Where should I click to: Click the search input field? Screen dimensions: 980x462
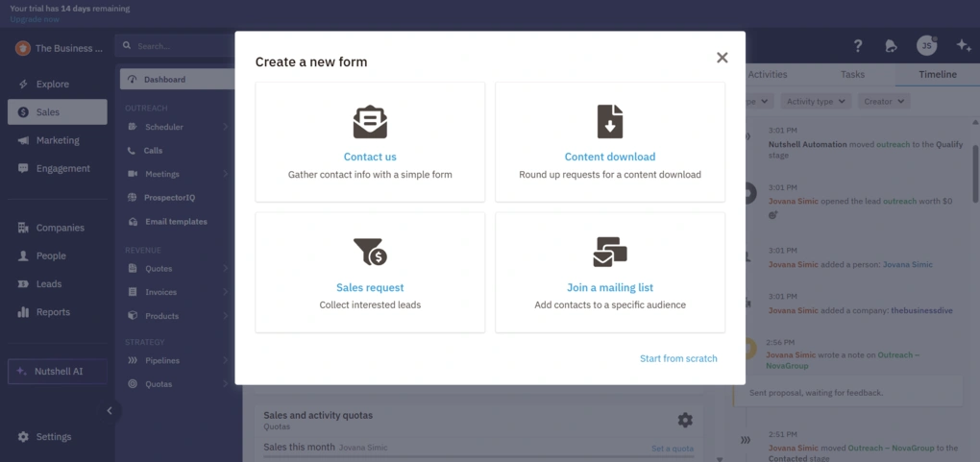tap(178, 46)
